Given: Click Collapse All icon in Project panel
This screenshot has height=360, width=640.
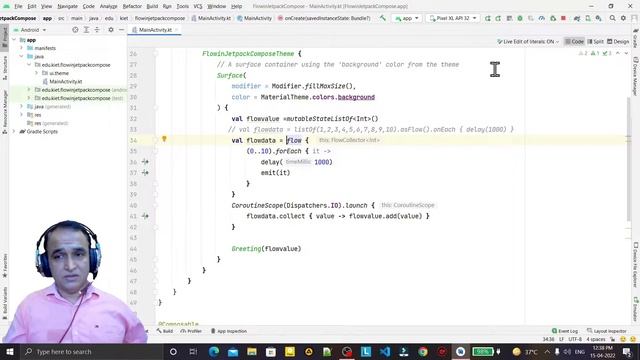Looking at the screenshot, I should (97, 30).
